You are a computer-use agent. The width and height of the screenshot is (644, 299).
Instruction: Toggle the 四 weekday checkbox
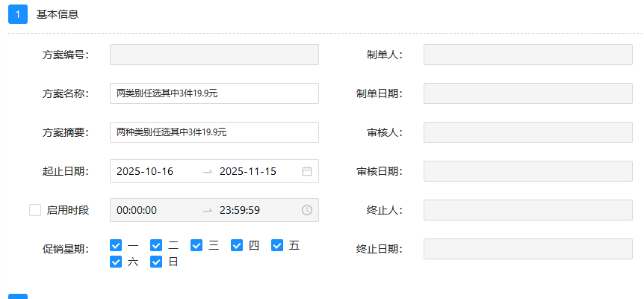click(x=237, y=245)
